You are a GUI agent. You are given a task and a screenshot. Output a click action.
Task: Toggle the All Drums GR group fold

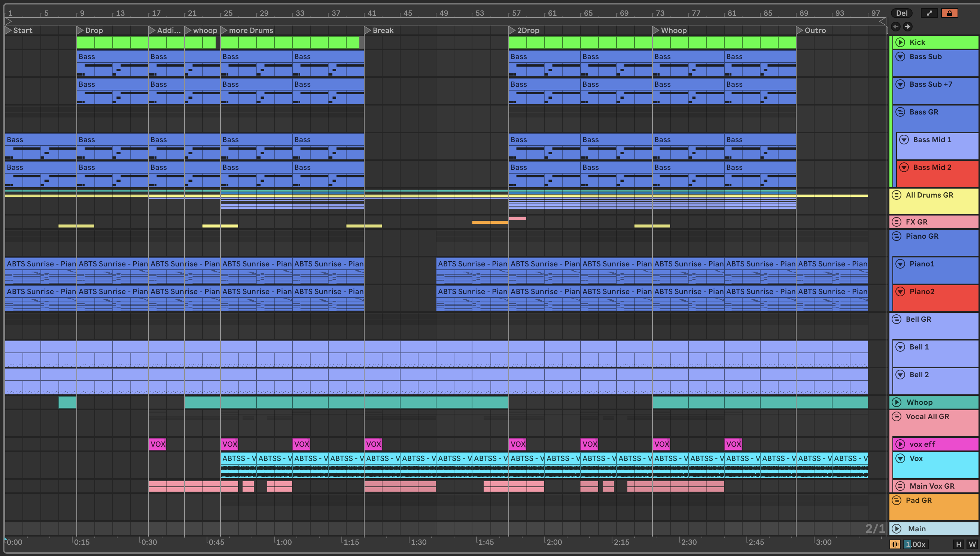897,195
